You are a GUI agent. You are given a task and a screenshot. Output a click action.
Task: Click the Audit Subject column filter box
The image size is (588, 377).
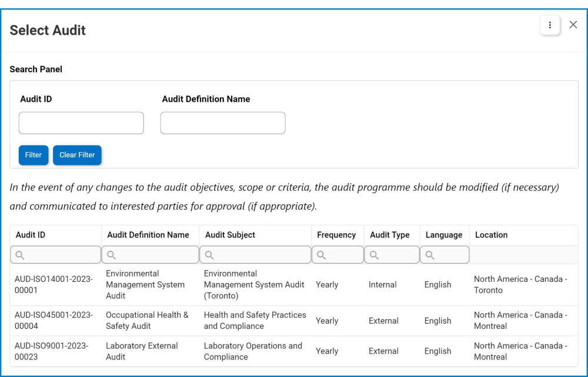coord(255,254)
